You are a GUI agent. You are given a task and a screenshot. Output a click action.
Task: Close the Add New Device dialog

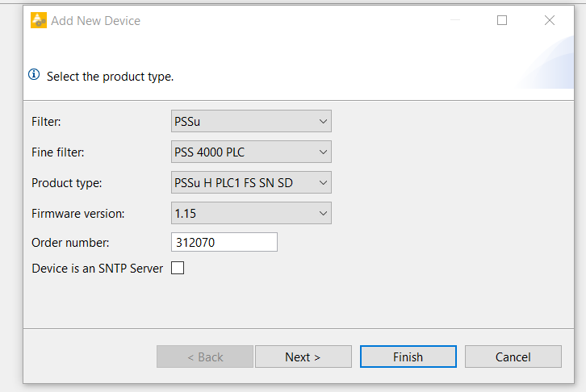point(550,20)
